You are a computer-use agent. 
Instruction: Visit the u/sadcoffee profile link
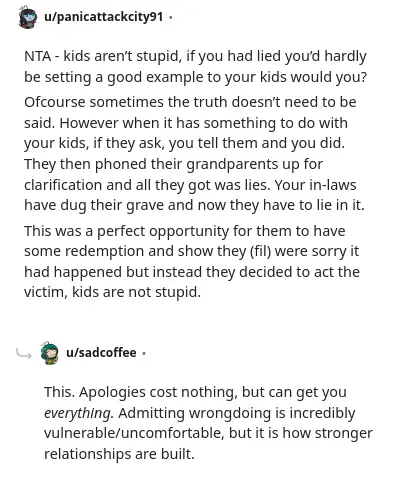[101, 352]
